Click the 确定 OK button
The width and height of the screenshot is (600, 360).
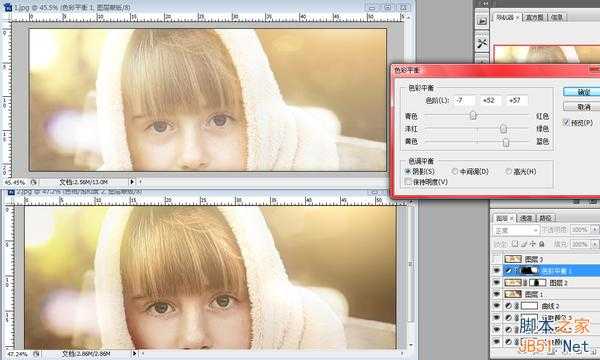tap(582, 92)
